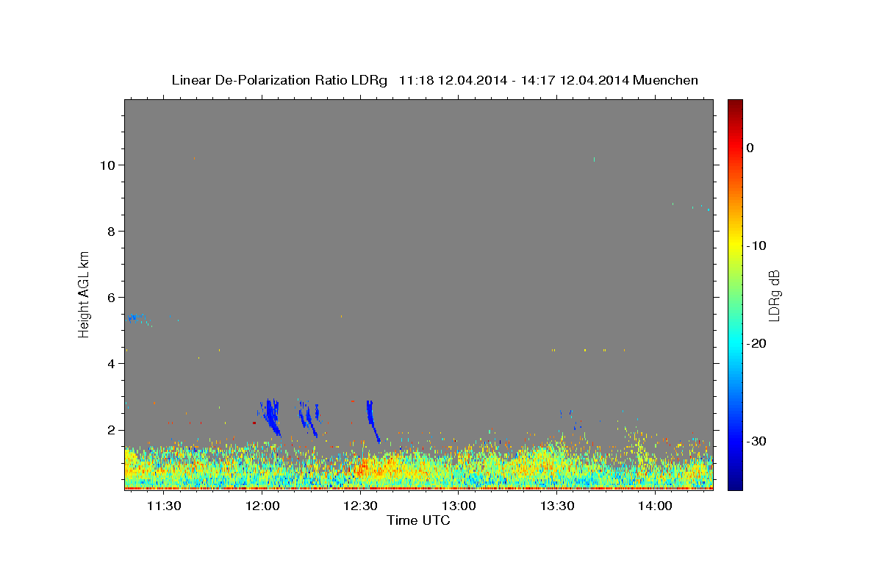882x588 pixels.
Task: Click the height tick label 2
Action: coord(110,430)
